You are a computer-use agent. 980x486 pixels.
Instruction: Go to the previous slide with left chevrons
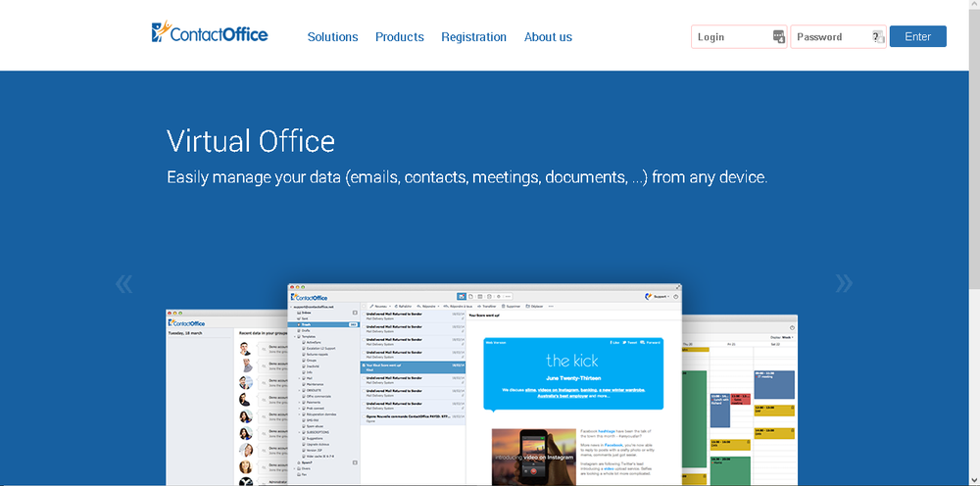(123, 283)
